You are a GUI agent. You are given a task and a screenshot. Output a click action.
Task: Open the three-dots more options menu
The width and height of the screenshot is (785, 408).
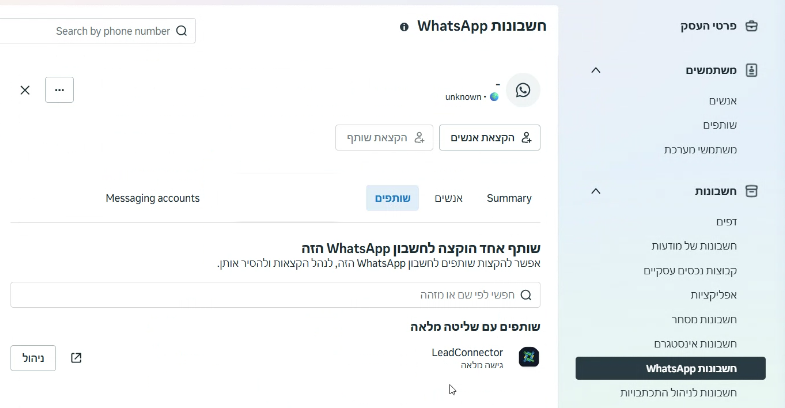[60, 90]
